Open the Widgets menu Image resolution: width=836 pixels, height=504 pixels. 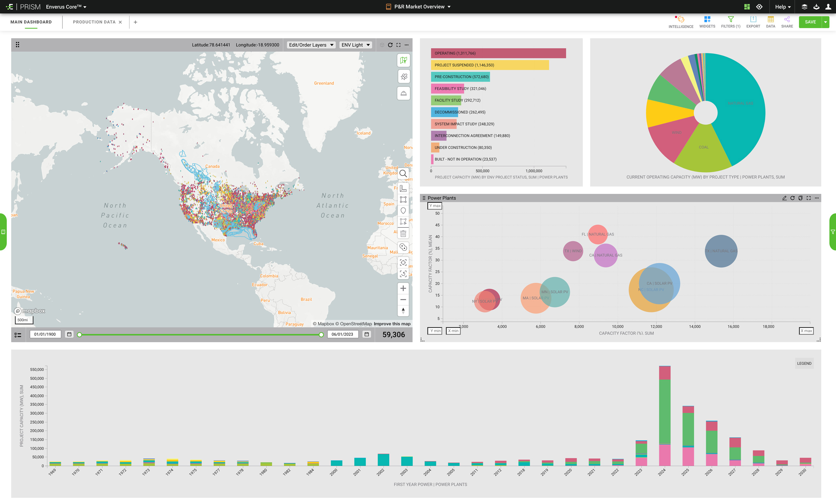point(707,22)
